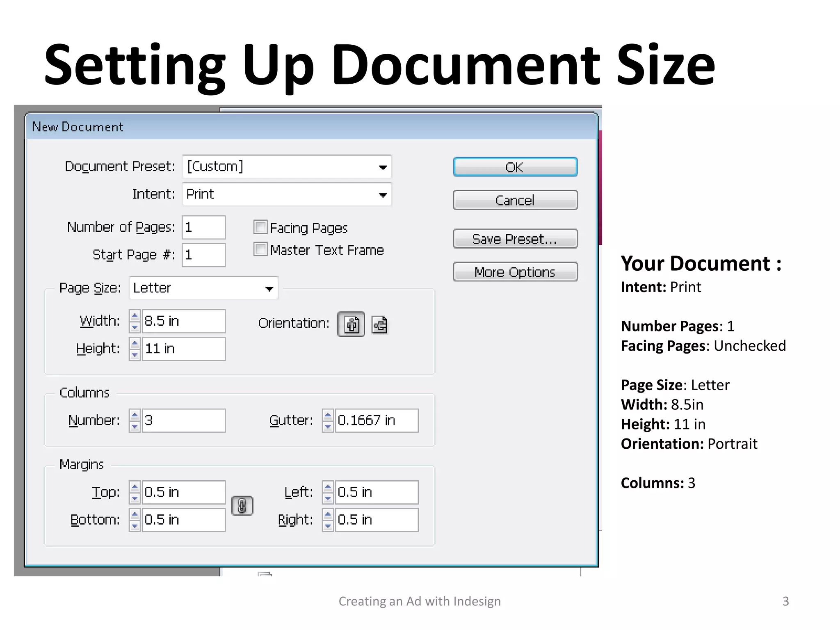Click the Gutter input field

point(377,420)
